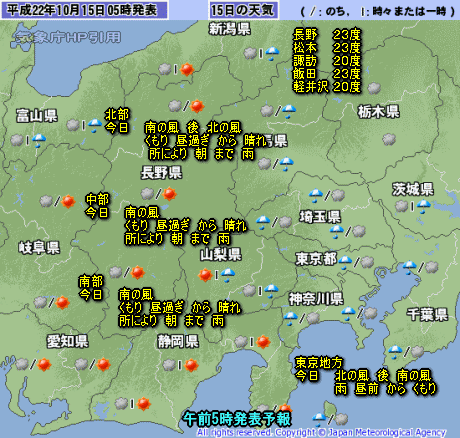The height and width of the screenshot is (438, 460).
Task: Click the 愛知県 prefecture label
Action: coord(68,341)
